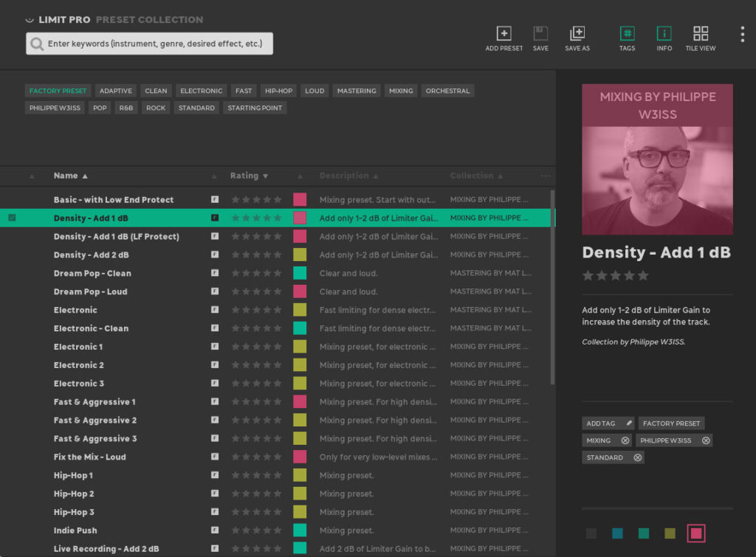The width and height of the screenshot is (756, 557).
Task: Open the Save As icon
Action: (x=577, y=33)
